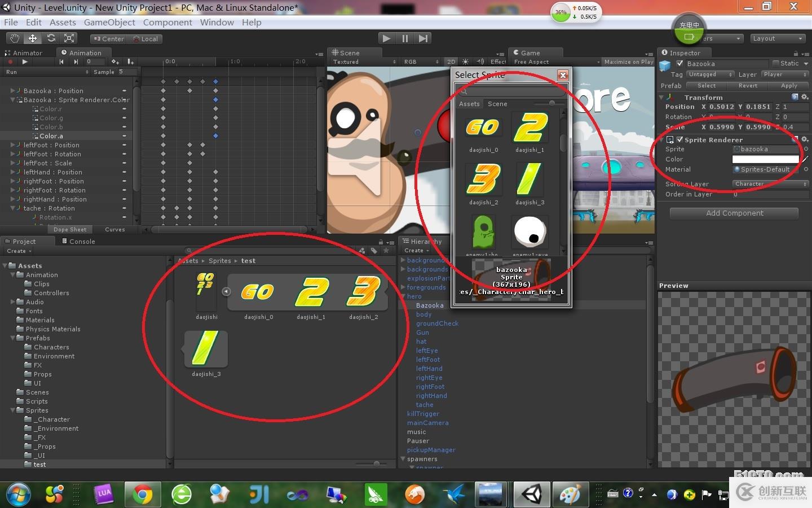
Task: Go to previous keyframe in Animation
Action: click(x=61, y=62)
